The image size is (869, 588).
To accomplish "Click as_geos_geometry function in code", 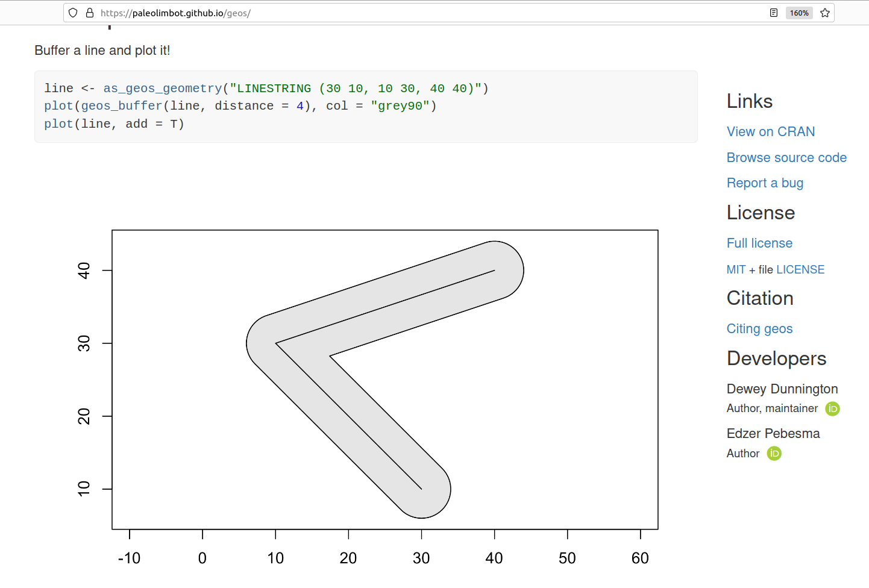I will point(162,89).
